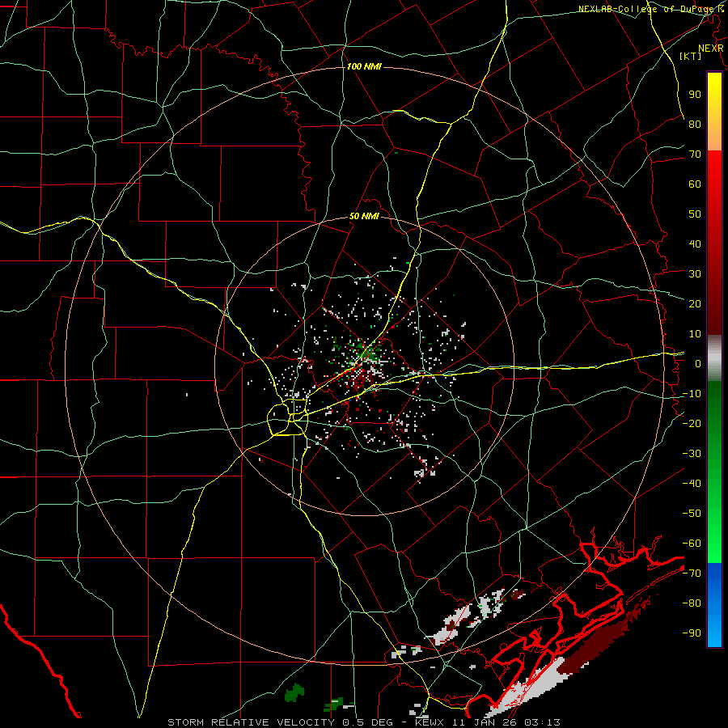Click the "10" value on velocity scale
Image resolution: width=728 pixels, height=728 pixels.
[695, 334]
